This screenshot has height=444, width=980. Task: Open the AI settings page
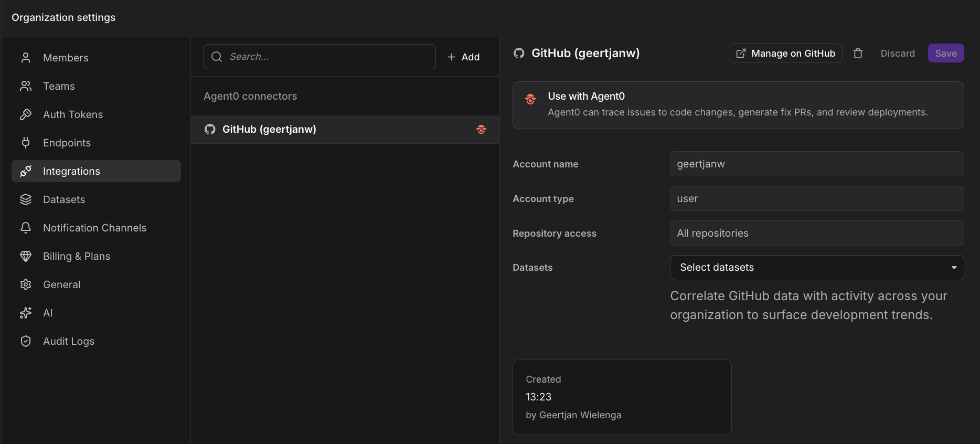[x=96, y=313]
